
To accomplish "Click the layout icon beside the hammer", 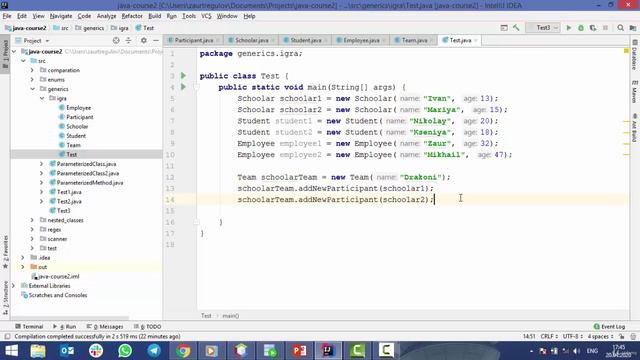I will tap(504, 28).
